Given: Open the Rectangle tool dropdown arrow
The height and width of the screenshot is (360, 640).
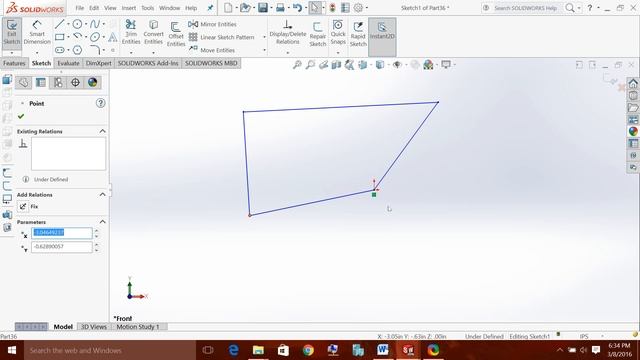Looking at the screenshot, I should point(68,37).
